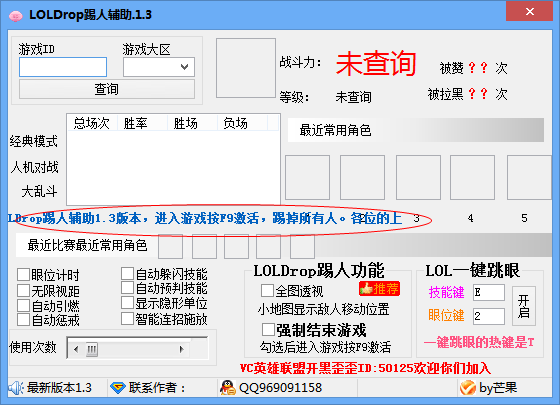Viewport: 560px width, 405px height.
Task: Click the diamond icon beside 联系作者
Action: pyautogui.click(x=118, y=388)
